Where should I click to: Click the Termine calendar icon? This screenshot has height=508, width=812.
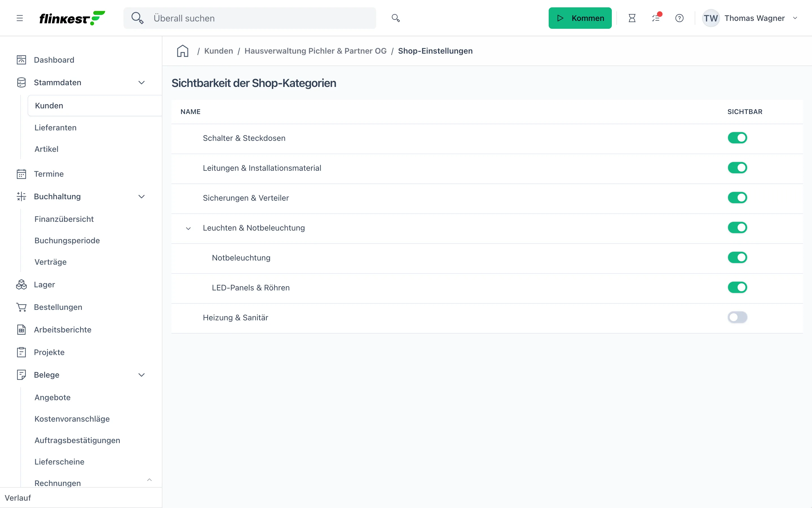21,174
